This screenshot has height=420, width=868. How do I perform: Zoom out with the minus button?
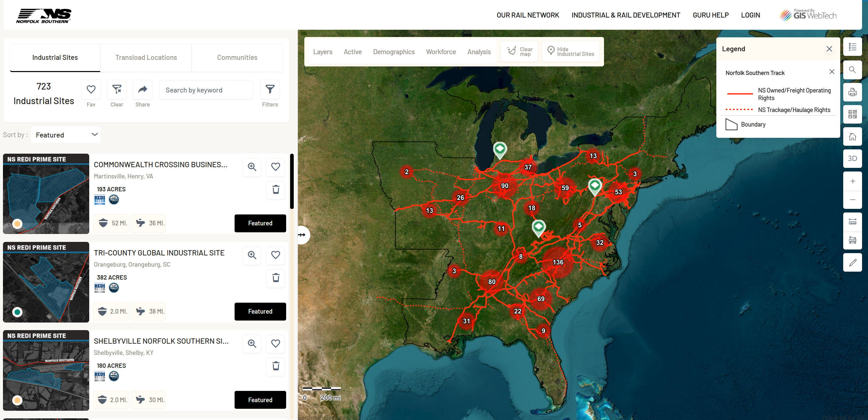[852, 200]
